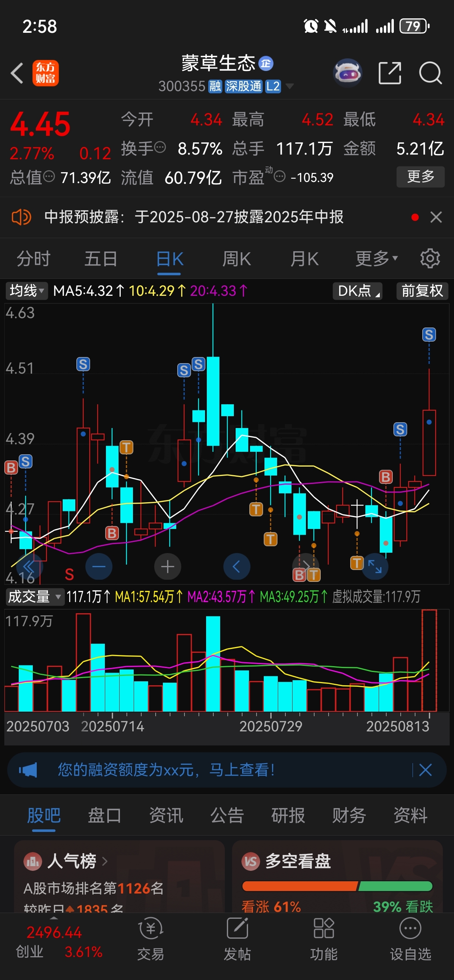The width and height of the screenshot is (454, 980).
Task: Open the 中报预披露 announcement text
Action: [194, 217]
